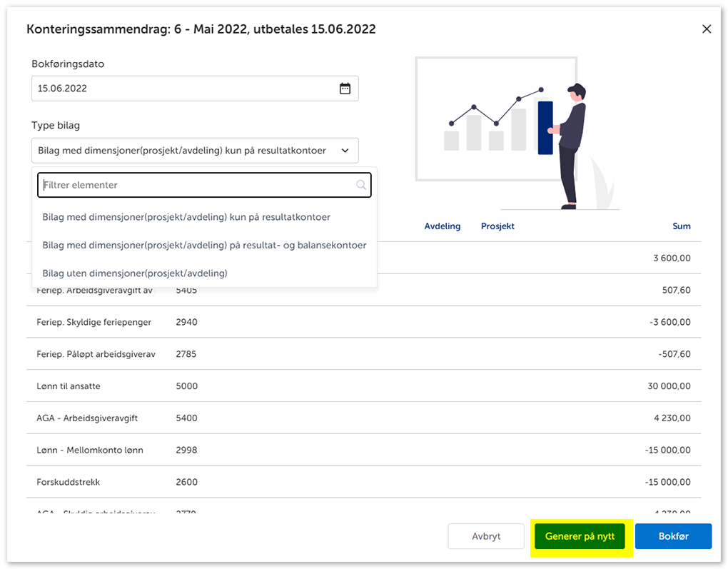Close the Konteringssammendrag dialog
Viewport: 728px width, 569px height.
coord(707,29)
